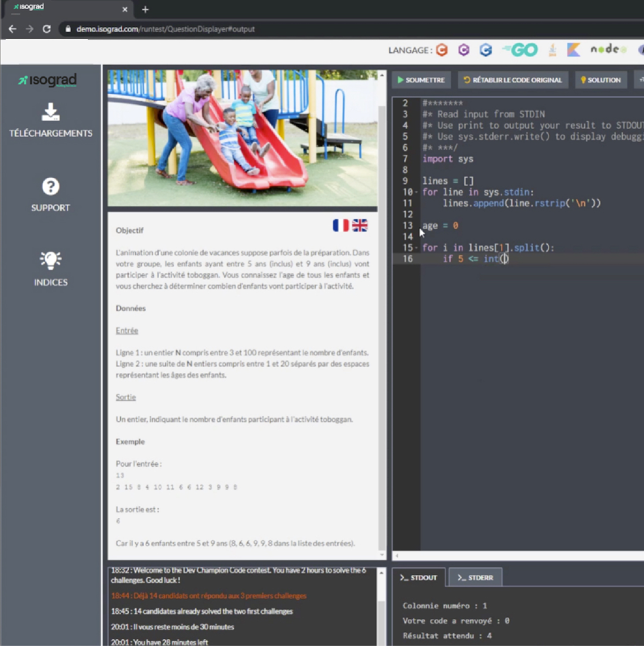Collapse the code block at line 10
The height and width of the screenshot is (646, 644).
point(417,192)
